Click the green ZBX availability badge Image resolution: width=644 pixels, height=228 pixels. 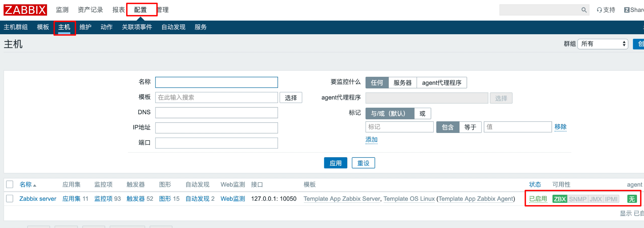[x=559, y=199]
